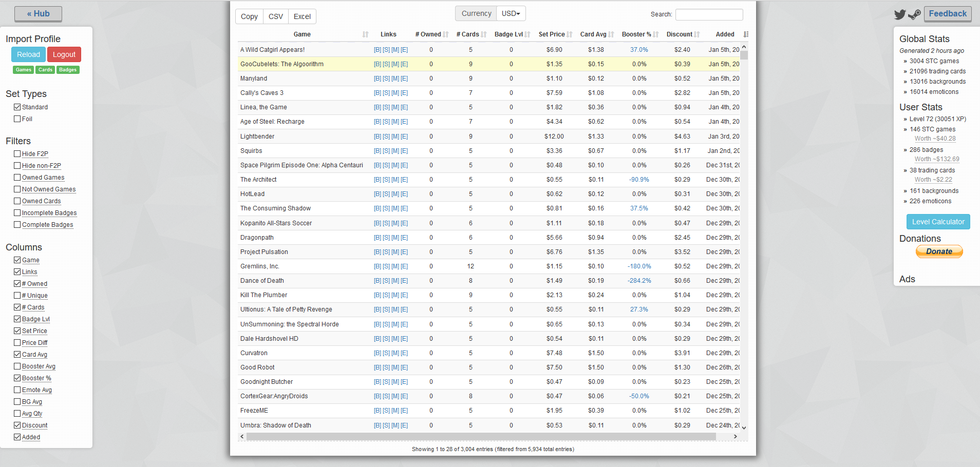Export the table as CSV
The height and width of the screenshot is (467, 980).
[276, 16]
